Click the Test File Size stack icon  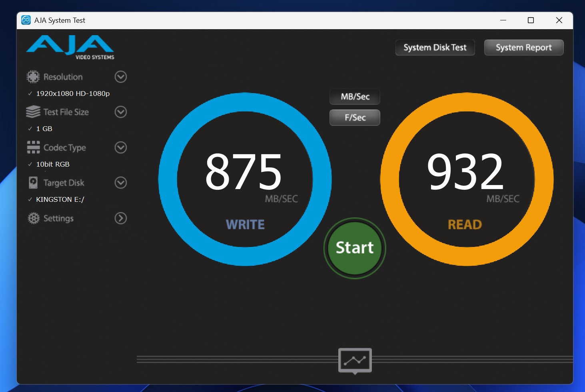(33, 112)
